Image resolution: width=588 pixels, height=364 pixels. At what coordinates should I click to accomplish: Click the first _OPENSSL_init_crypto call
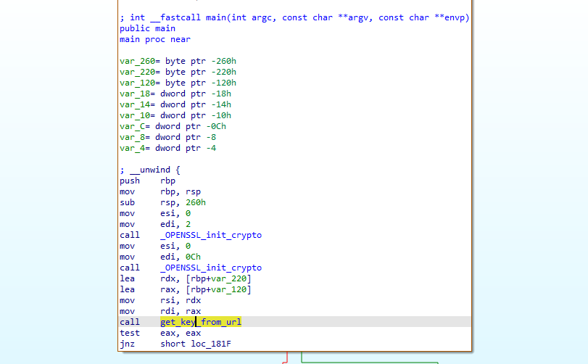211,235
